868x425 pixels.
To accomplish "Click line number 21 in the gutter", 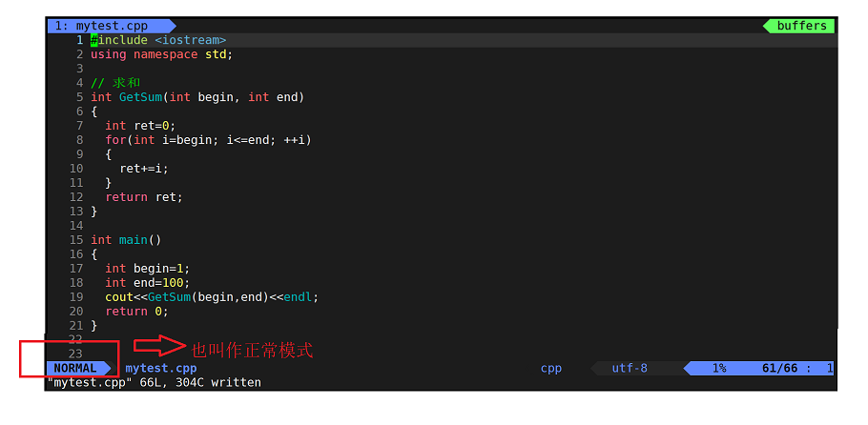I will click(76, 325).
